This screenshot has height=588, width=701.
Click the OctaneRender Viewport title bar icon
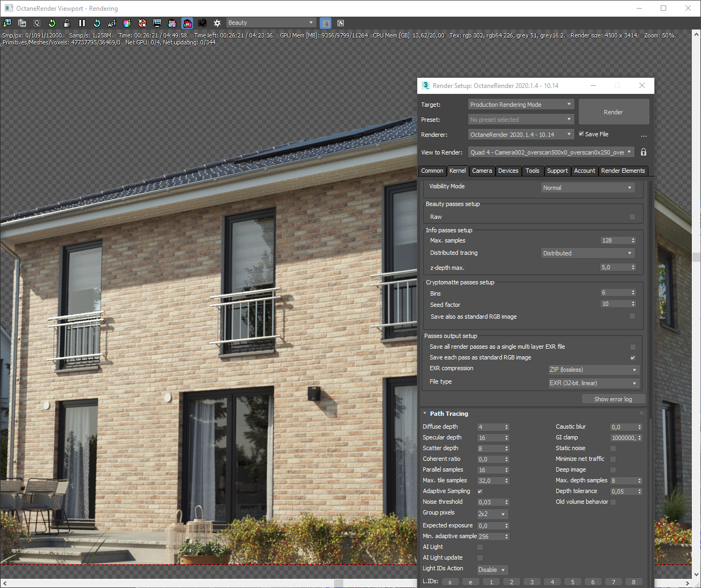[9, 9]
